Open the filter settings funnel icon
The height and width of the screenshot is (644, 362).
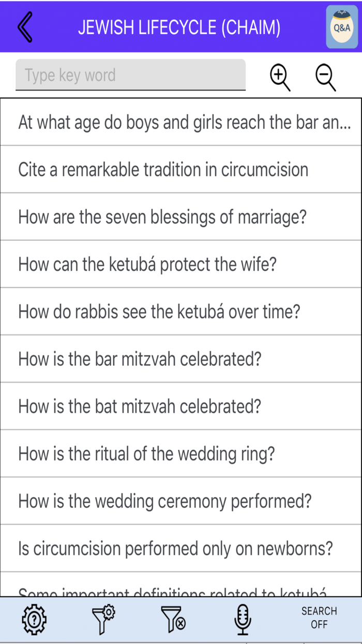(102, 619)
